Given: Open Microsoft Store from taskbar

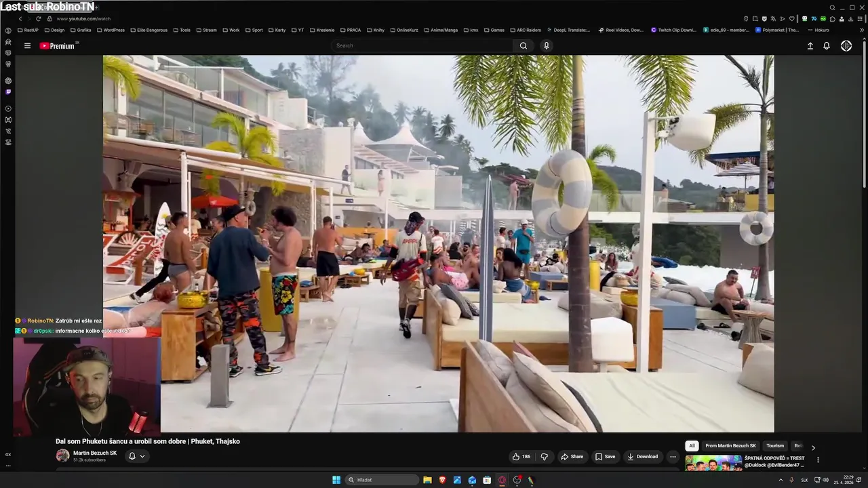Looking at the screenshot, I should pyautogui.click(x=487, y=480).
